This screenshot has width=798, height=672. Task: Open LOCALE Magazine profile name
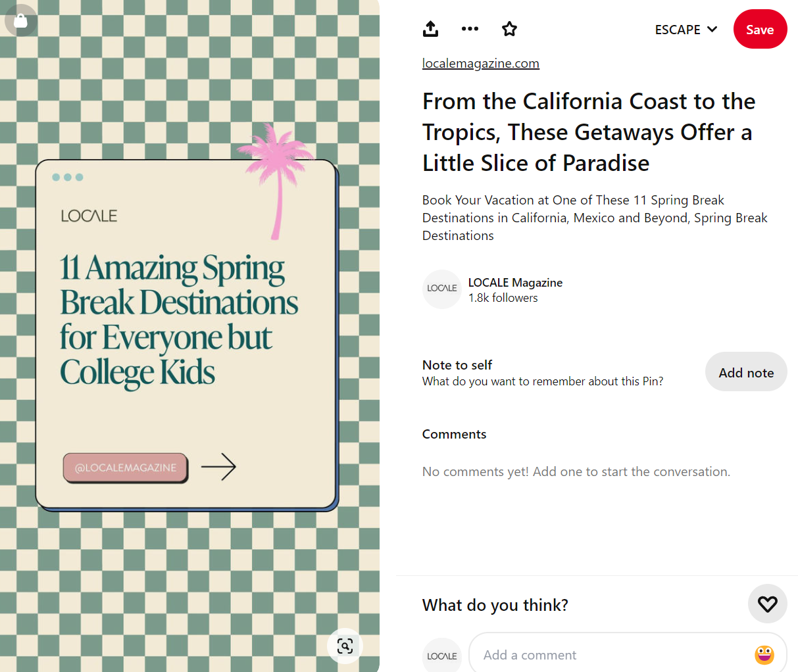coord(515,283)
